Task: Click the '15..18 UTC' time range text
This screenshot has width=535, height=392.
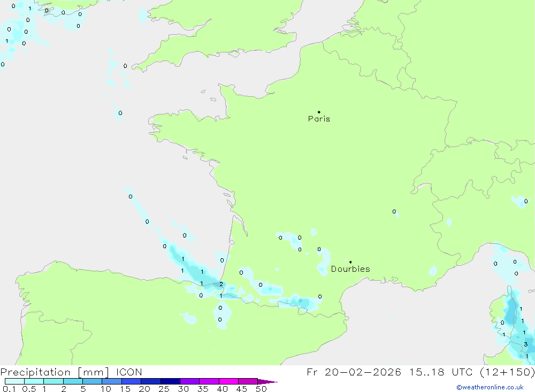Action: pyautogui.click(x=442, y=372)
